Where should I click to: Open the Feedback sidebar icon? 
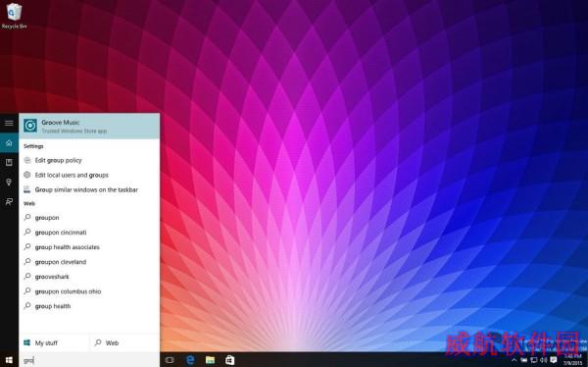[x=9, y=202]
